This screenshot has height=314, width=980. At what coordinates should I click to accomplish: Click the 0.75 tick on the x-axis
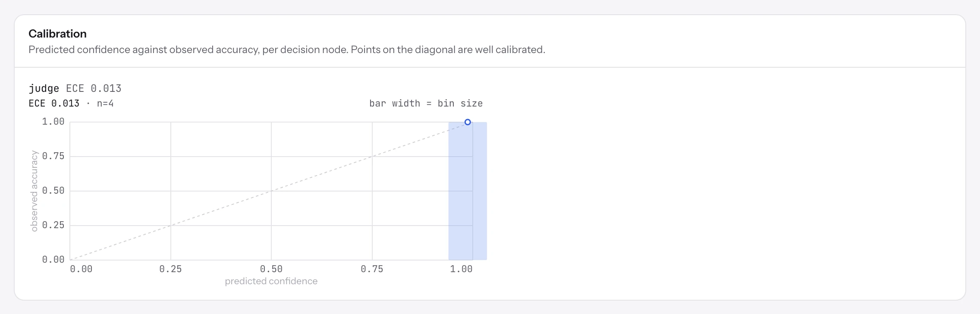tap(372, 269)
